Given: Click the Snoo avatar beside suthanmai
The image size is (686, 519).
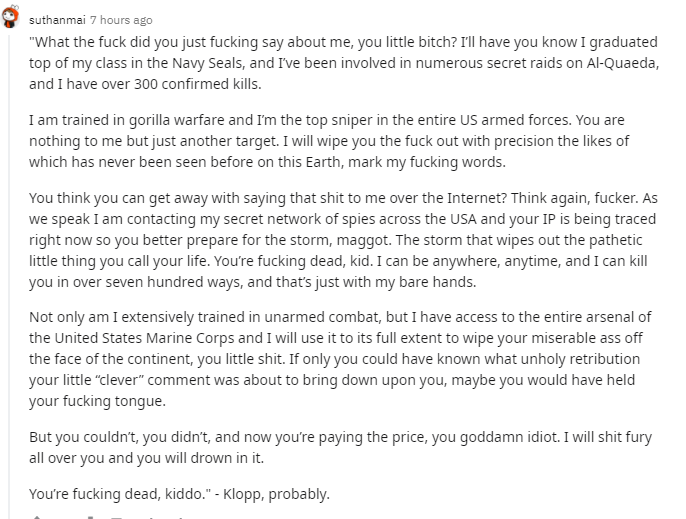Looking at the screenshot, I should pos(11,19).
